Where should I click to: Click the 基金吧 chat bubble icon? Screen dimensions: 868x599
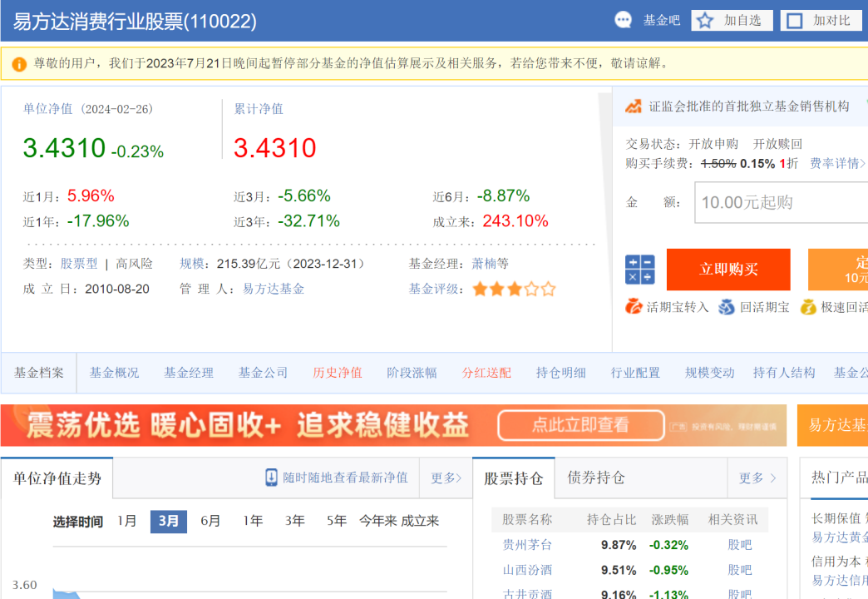[624, 21]
